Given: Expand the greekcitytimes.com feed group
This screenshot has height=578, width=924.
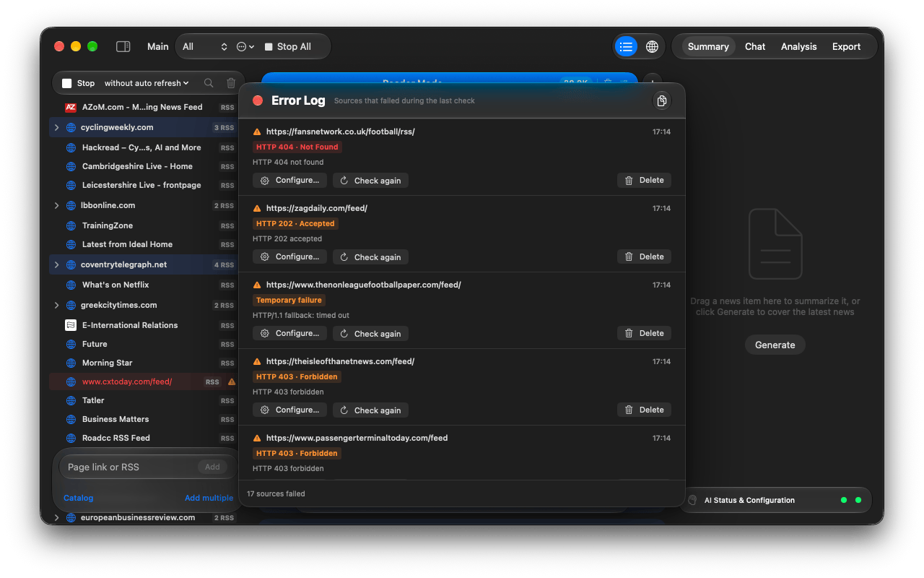Looking at the screenshot, I should pyautogui.click(x=57, y=305).
